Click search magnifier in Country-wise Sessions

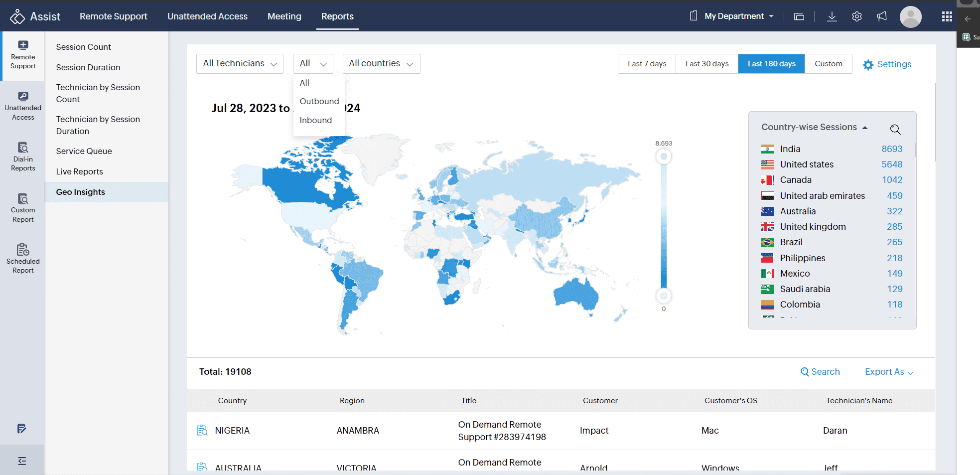point(895,130)
